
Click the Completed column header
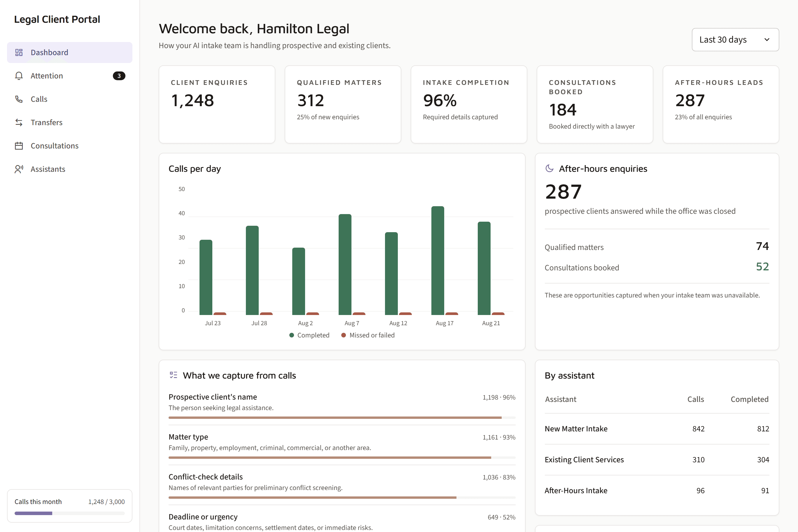click(750, 399)
